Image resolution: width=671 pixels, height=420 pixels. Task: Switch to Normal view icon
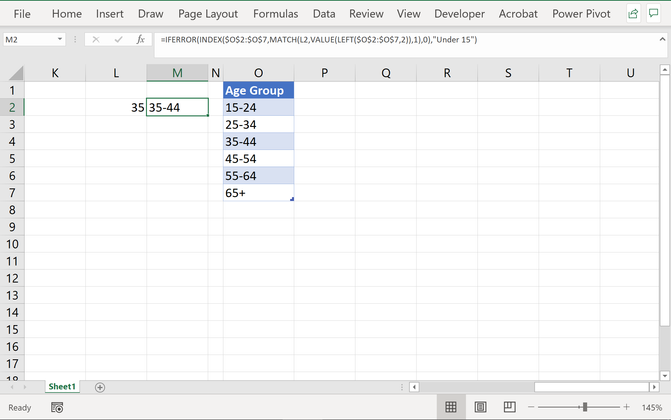(x=451, y=407)
